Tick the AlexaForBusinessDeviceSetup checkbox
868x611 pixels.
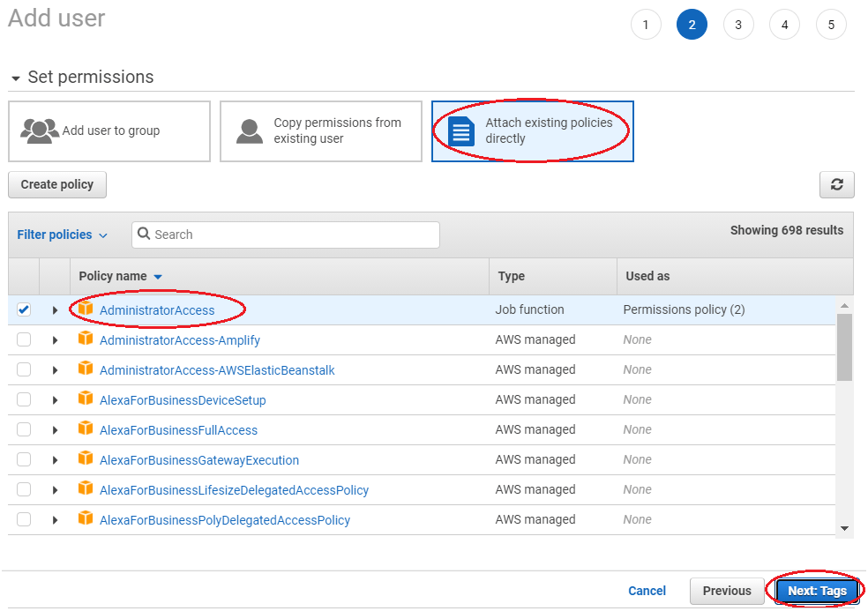pyautogui.click(x=24, y=399)
